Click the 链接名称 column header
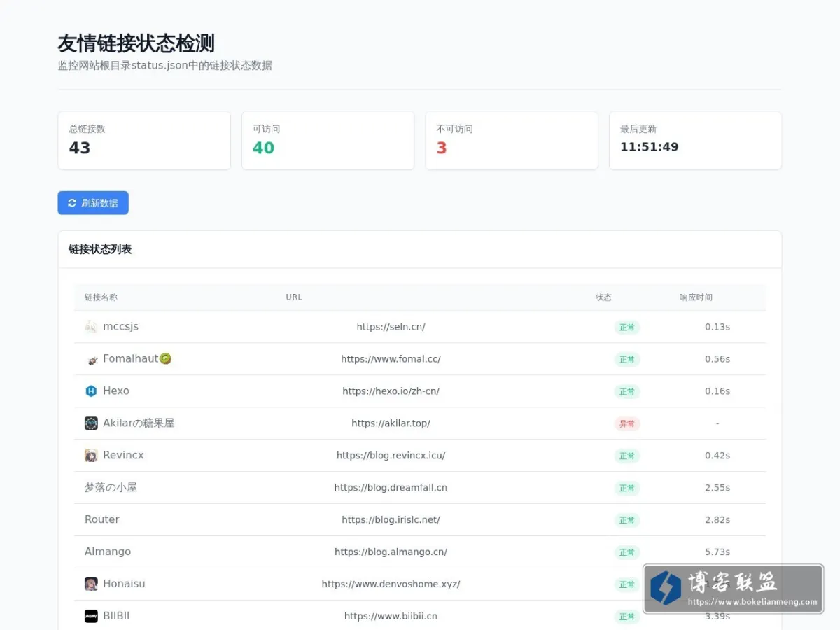This screenshot has height=630, width=840. pyautogui.click(x=101, y=297)
